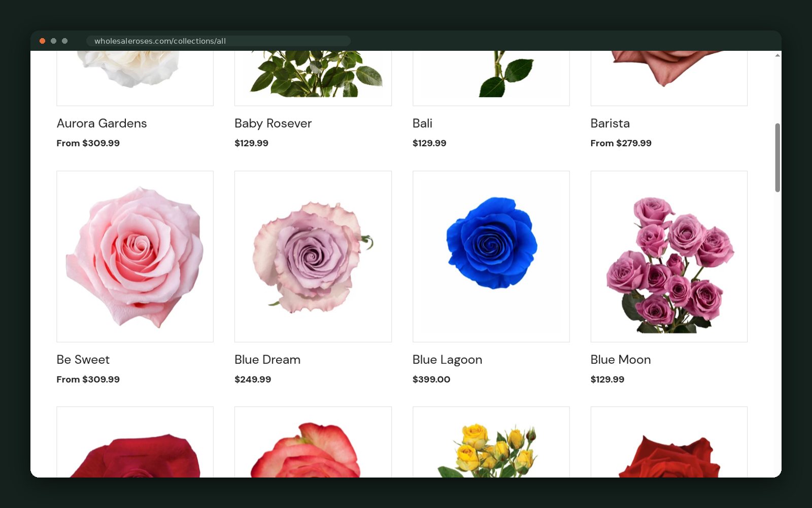The image size is (812, 508).
Task: Click the Baby Rosever price $129.99
Action: [251, 143]
